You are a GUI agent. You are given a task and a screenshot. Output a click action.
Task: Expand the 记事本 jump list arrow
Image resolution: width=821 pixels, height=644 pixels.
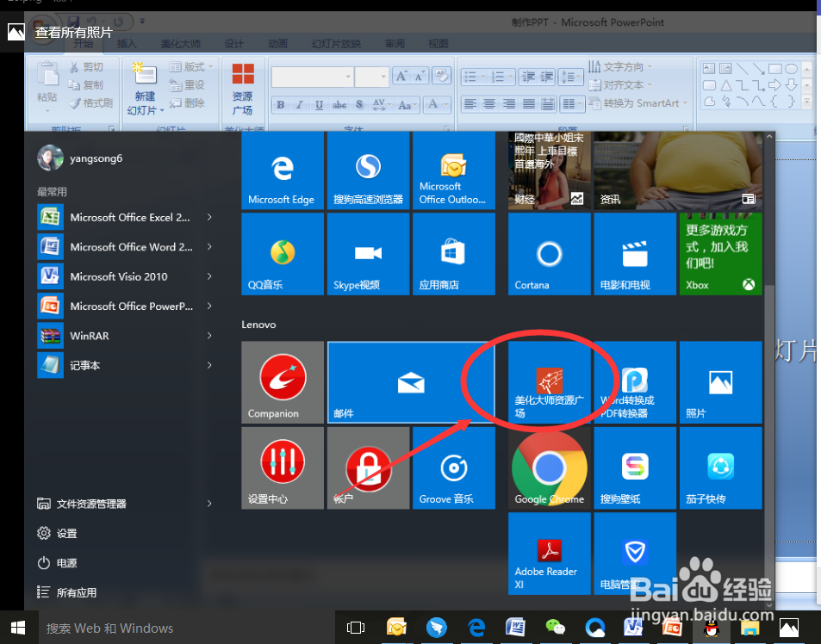[x=209, y=365]
